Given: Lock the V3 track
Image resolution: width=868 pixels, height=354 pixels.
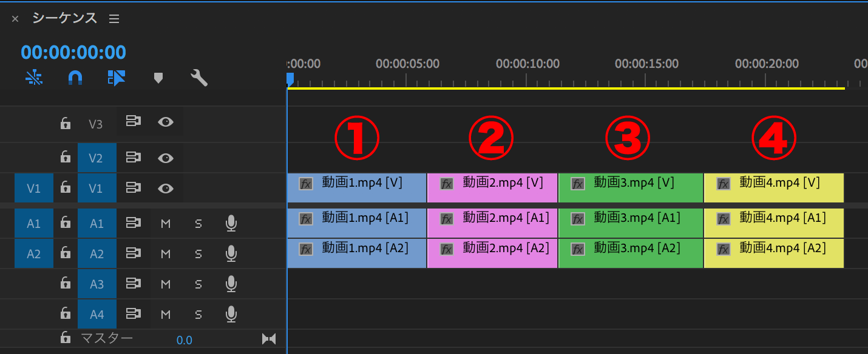Looking at the screenshot, I should point(66,123).
